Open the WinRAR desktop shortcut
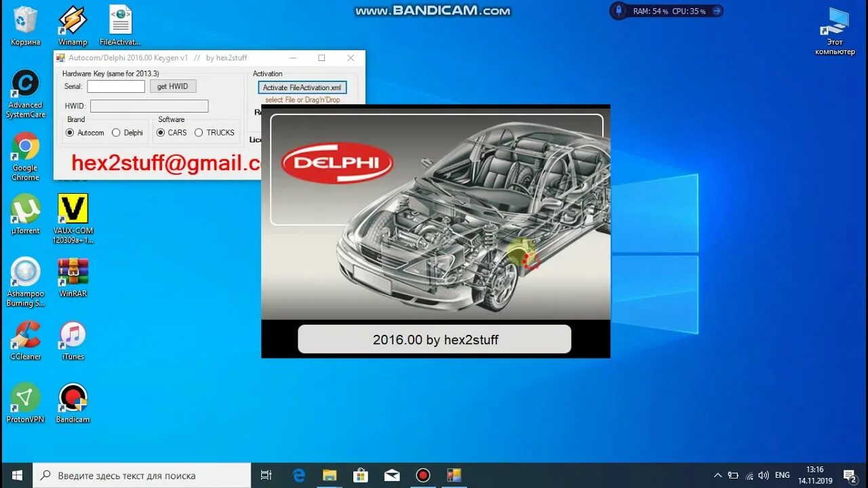The width and height of the screenshot is (868, 488). click(73, 278)
